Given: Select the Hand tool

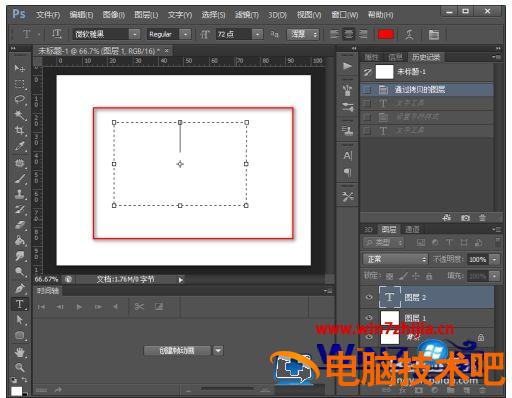Looking at the screenshot, I should 19,352.
